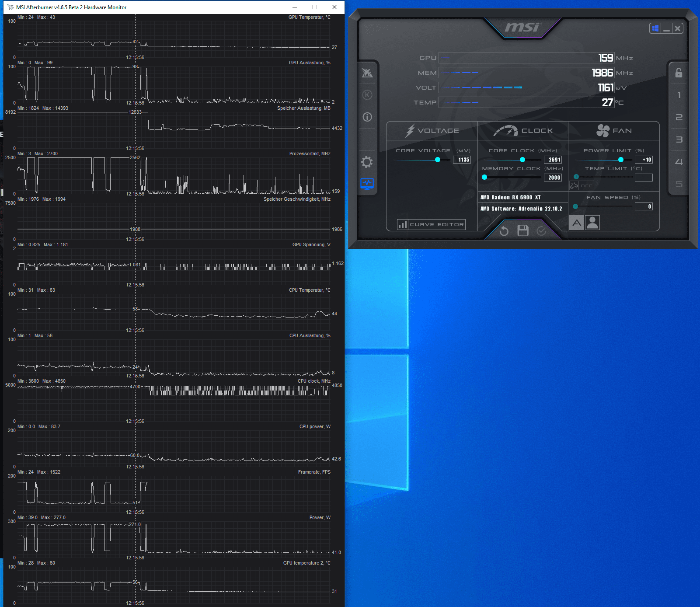Select profile slot 5
This screenshot has height=607, width=700.
click(x=679, y=184)
